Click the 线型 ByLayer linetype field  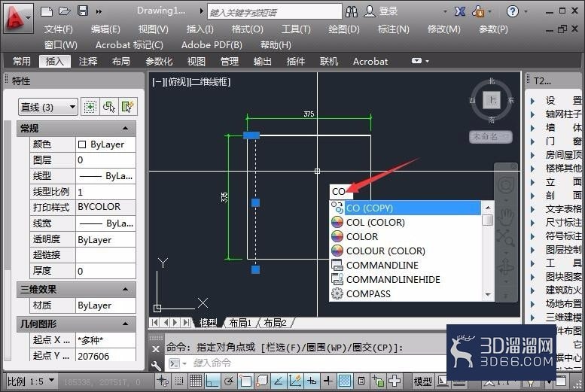(105, 175)
